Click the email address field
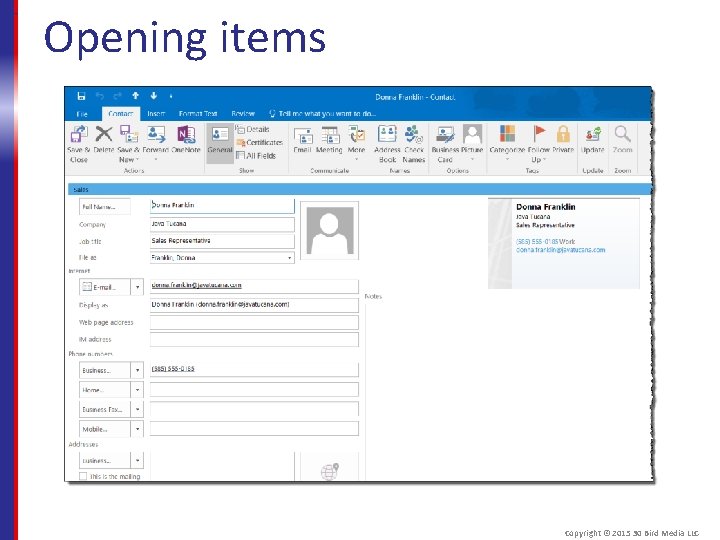720x540 pixels. [254, 286]
